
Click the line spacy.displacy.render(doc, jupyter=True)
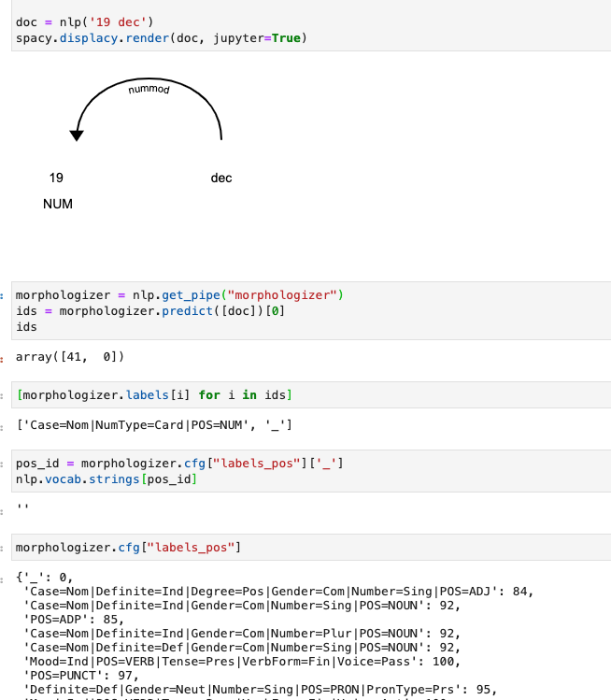point(161,38)
